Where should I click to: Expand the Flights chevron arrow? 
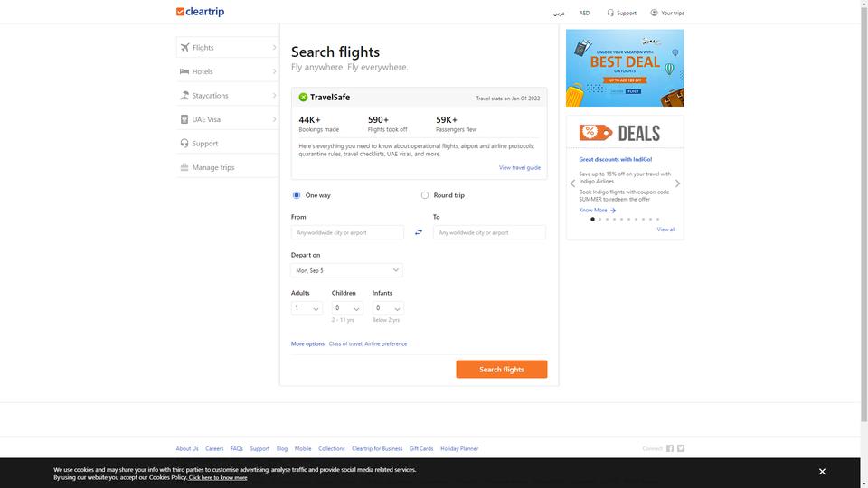click(274, 48)
